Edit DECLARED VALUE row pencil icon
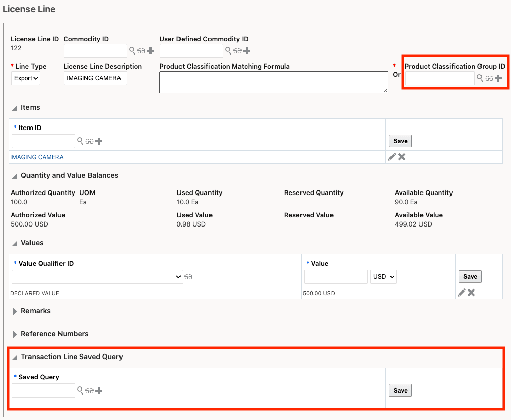511x420 pixels. click(462, 293)
